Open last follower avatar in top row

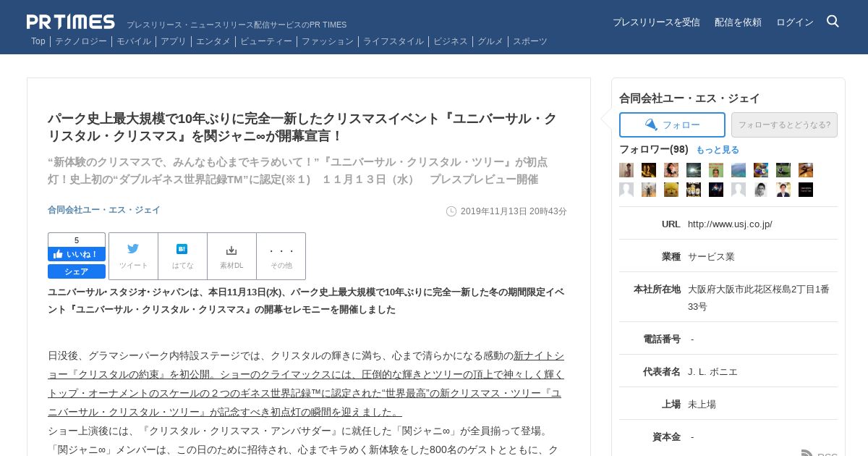(x=806, y=170)
